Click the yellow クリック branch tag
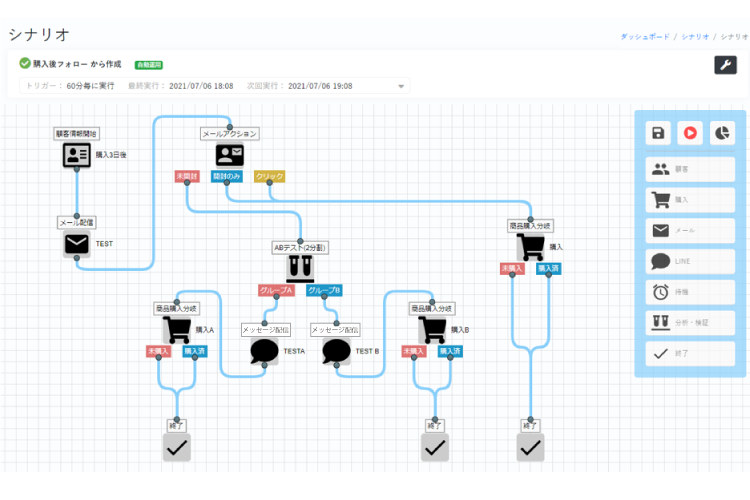The height and width of the screenshot is (500, 750). click(x=270, y=176)
